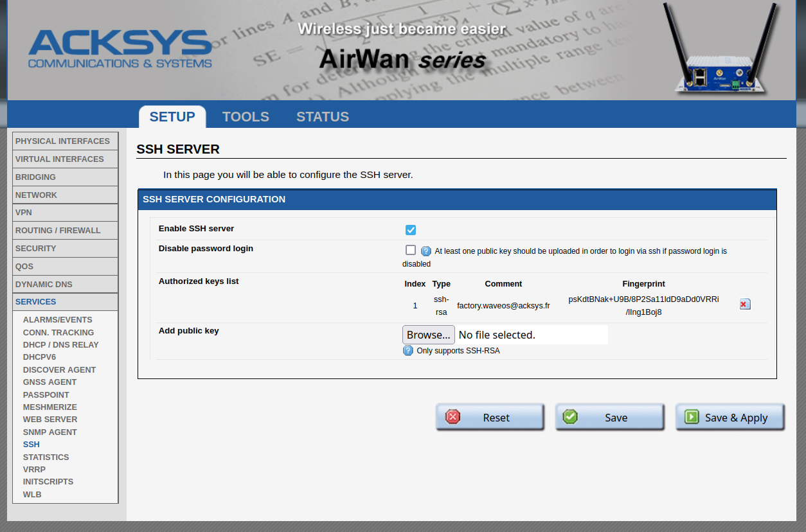
Task: Delete the factory.waveos authorized key
Action: [745, 305]
